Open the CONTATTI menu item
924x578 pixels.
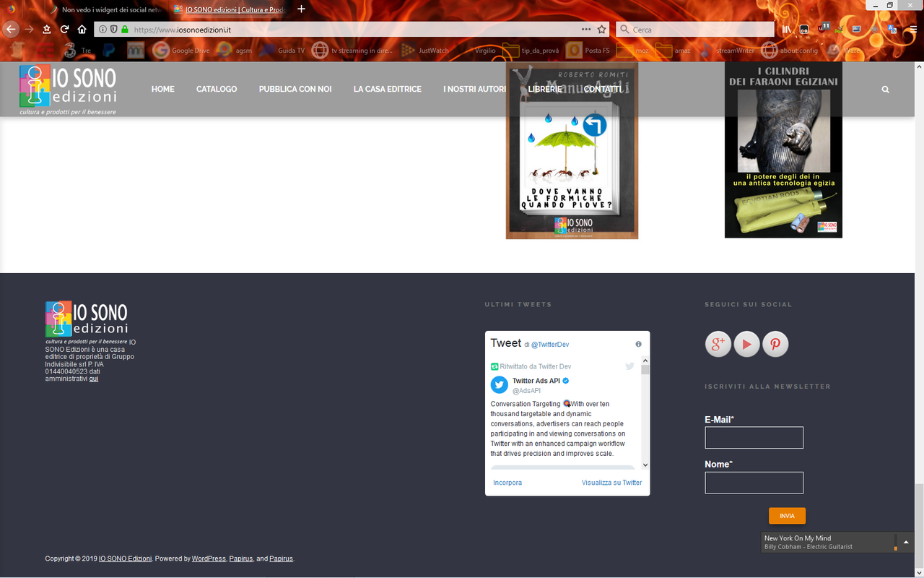coord(602,89)
